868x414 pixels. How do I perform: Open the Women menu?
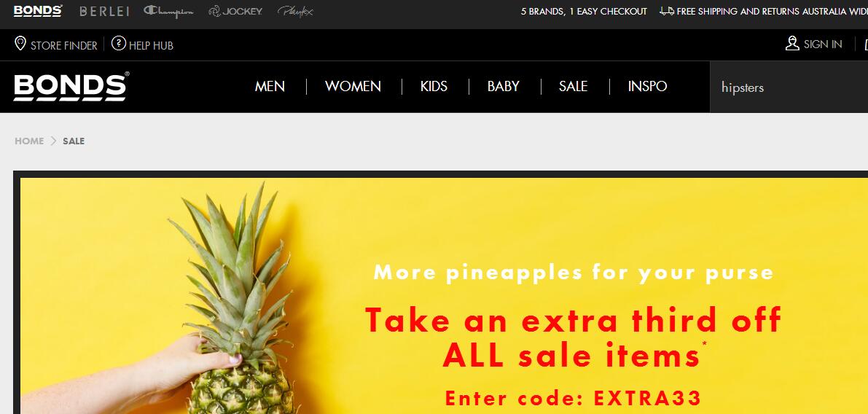click(353, 86)
